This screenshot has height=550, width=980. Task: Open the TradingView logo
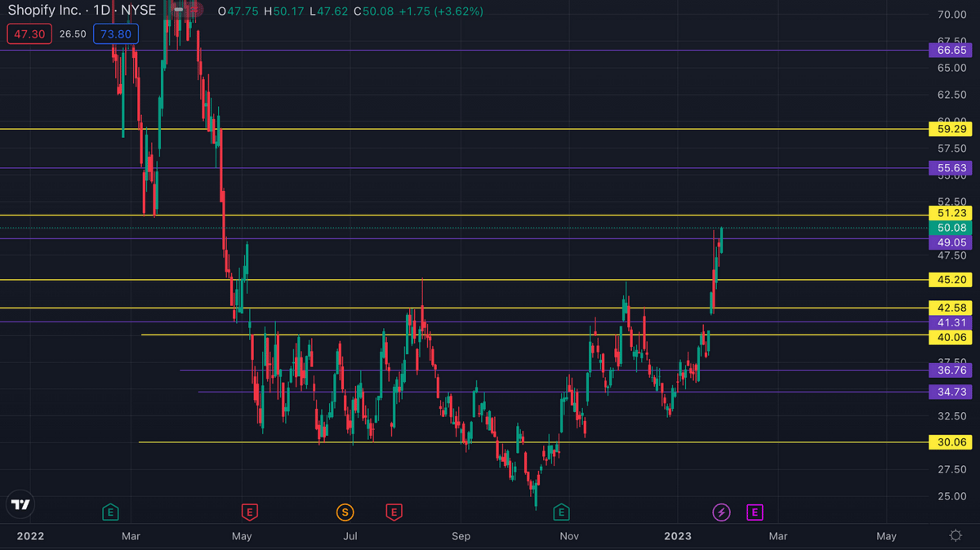21,503
